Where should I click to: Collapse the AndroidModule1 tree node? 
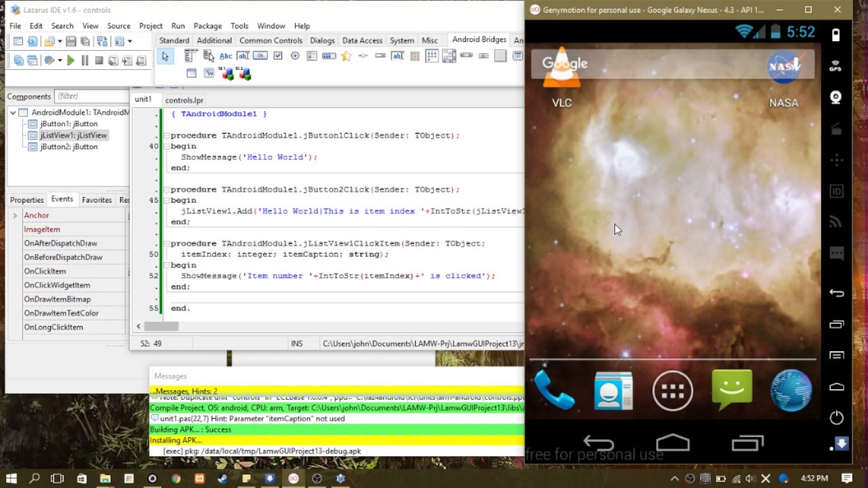pyautogui.click(x=13, y=113)
